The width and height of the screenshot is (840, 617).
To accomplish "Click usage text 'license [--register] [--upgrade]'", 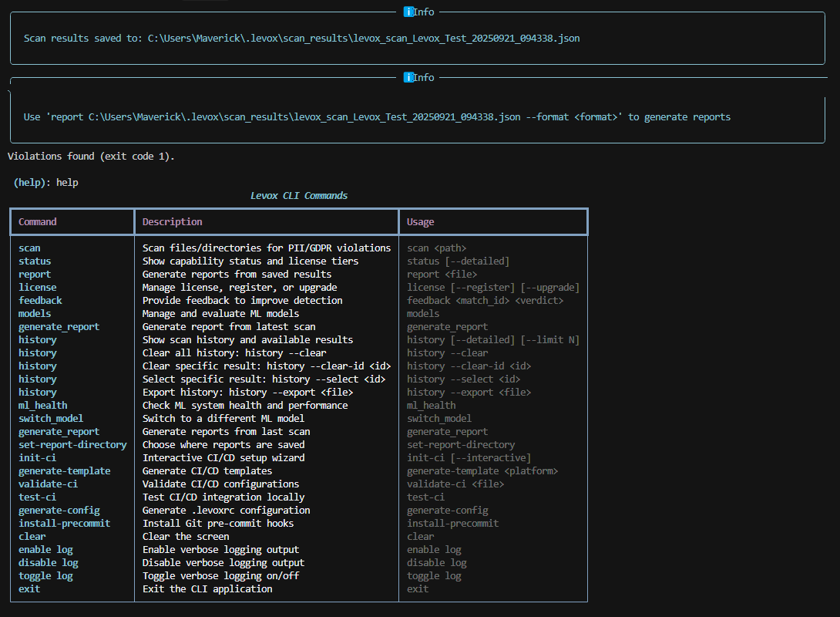I will 493,288.
